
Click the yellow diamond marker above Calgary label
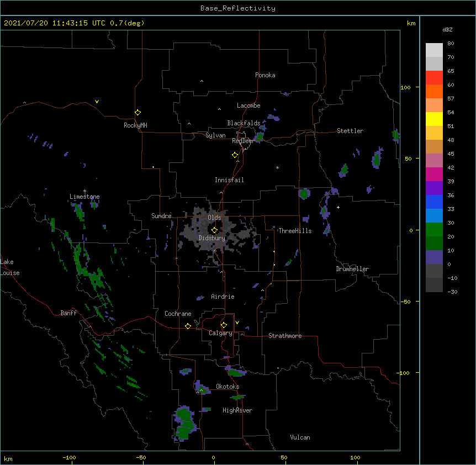point(224,325)
